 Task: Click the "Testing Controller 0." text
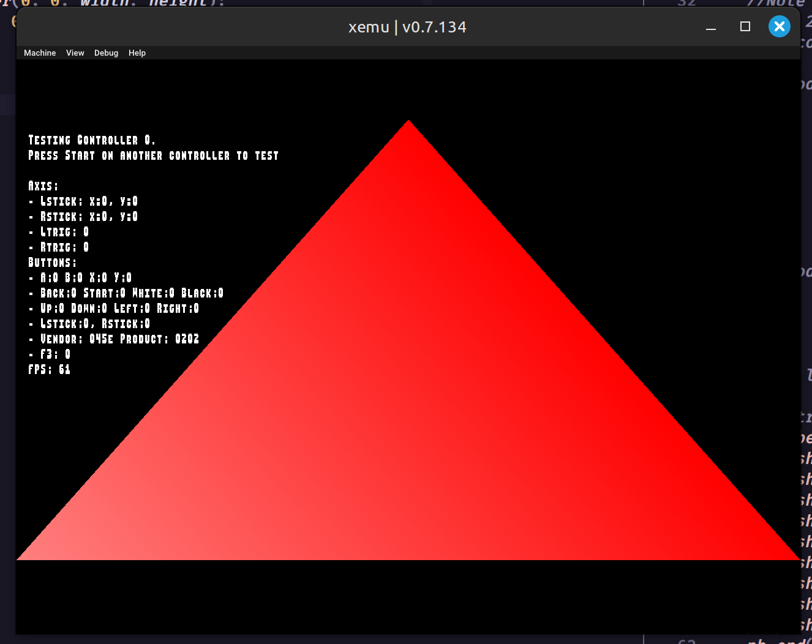(x=92, y=140)
